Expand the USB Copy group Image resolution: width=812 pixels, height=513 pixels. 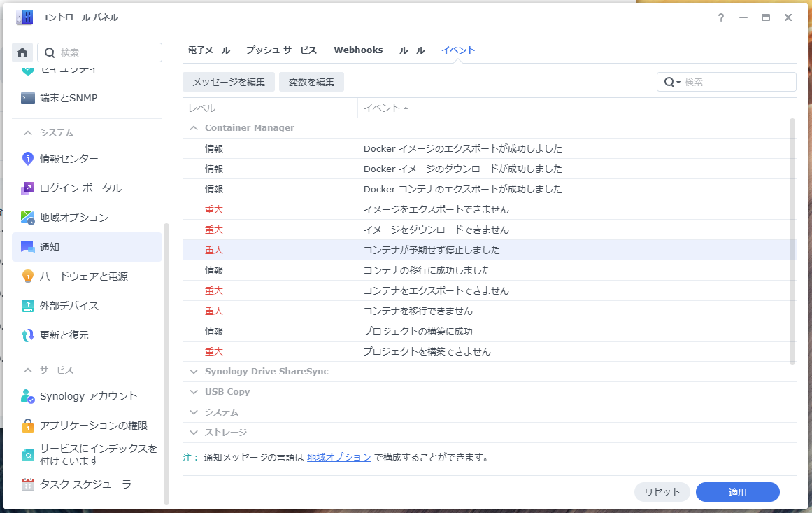(x=194, y=392)
